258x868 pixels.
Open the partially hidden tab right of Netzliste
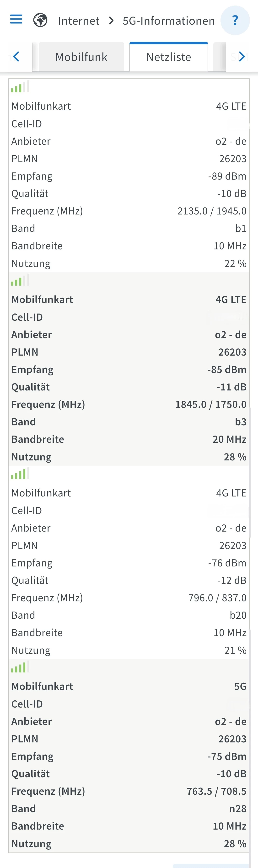point(220,57)
